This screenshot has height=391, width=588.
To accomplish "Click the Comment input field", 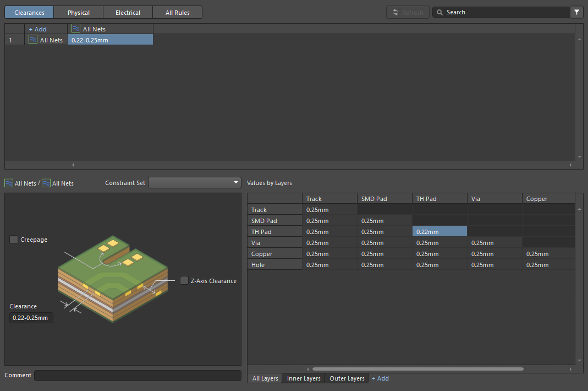I will [x=138, y=376].
